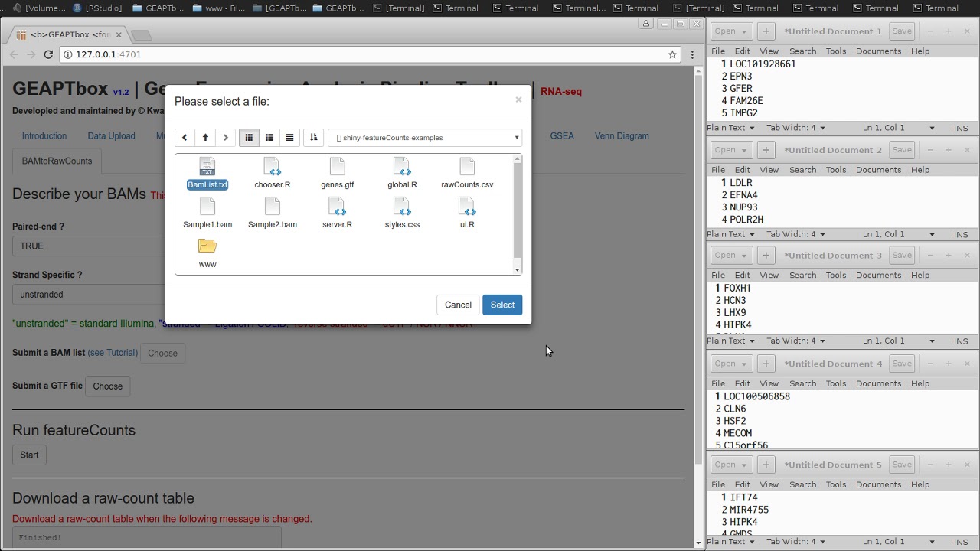Viewport: 980px width, 551px height.
Task: Create new document in Untitled Document 1 window
Action: pyautogui.click(x=766, y=31)
